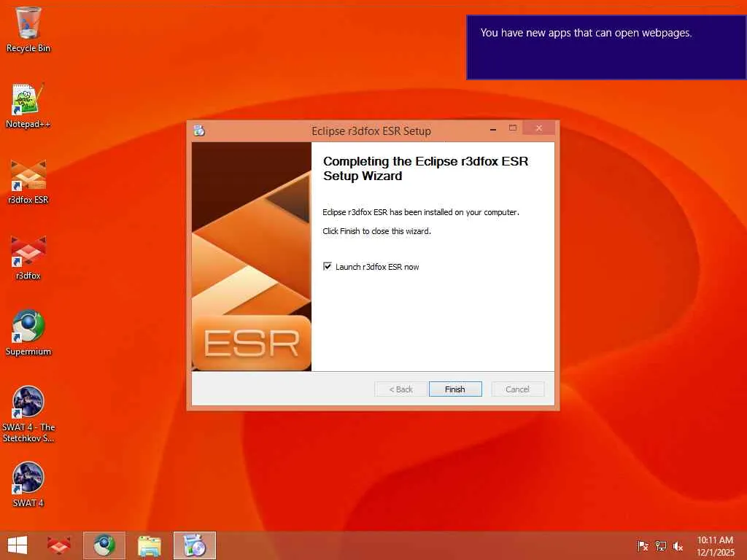Click Finish to close the wizard
Screen dimensions: 747x560
(x=455, y=389)
